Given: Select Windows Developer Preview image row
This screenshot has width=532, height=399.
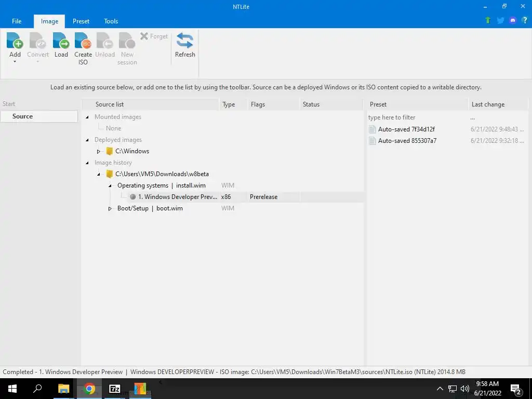Looking at the screenshot, I should [x=246, y=197].
